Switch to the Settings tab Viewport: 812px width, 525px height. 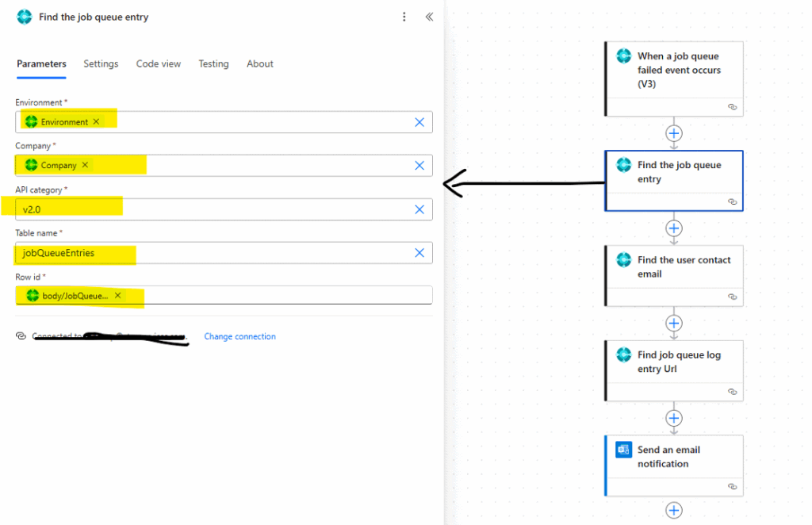click(x=101, y=64)
